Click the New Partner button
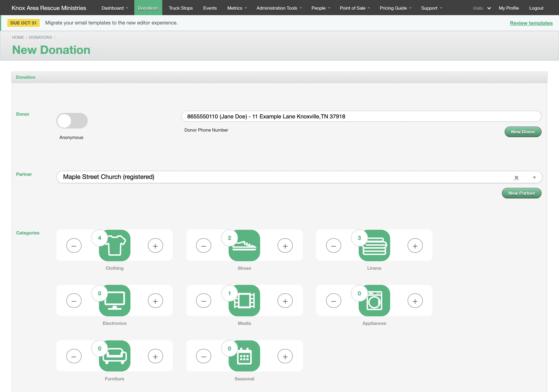 pyautogui.click(x=522, y=193)
